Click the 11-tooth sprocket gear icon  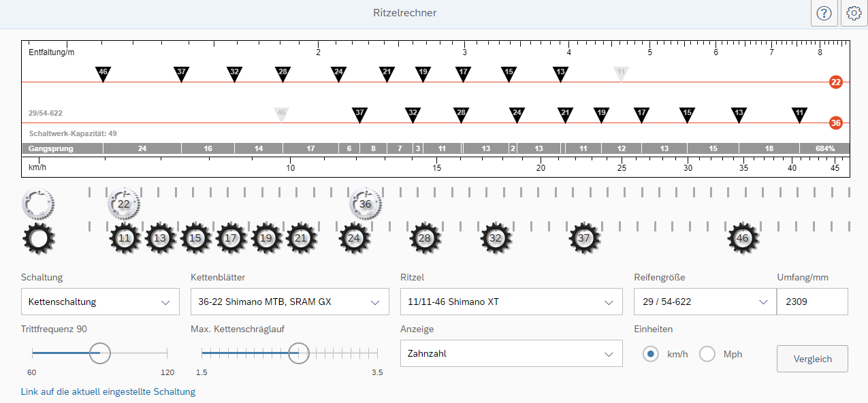point(125,238)
